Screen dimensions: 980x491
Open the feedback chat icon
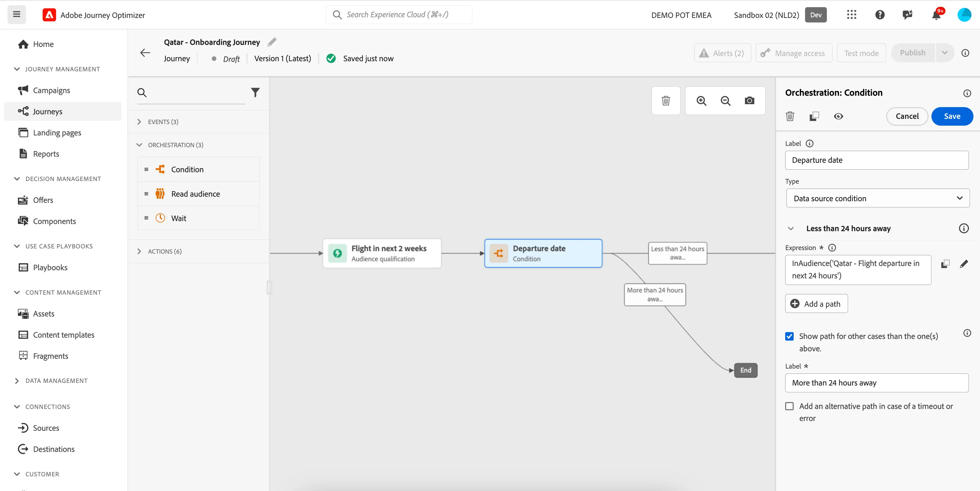tap(908, 15)
